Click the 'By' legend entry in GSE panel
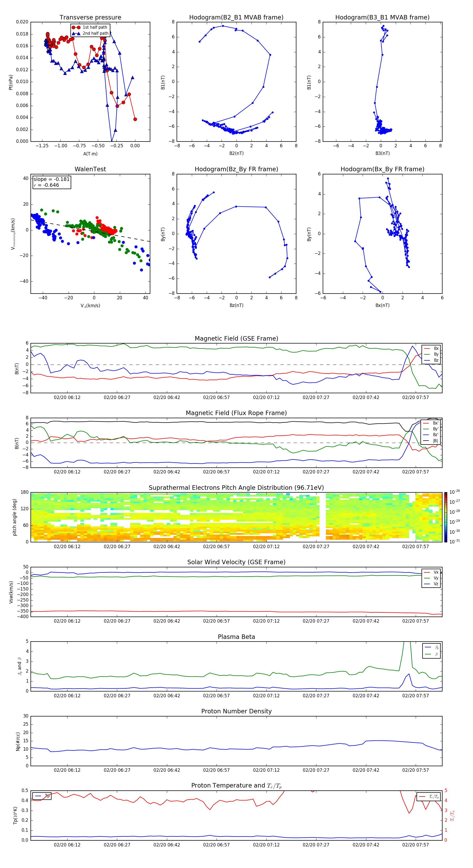Screen dimensions: 473x868 (x=431, y=354)
